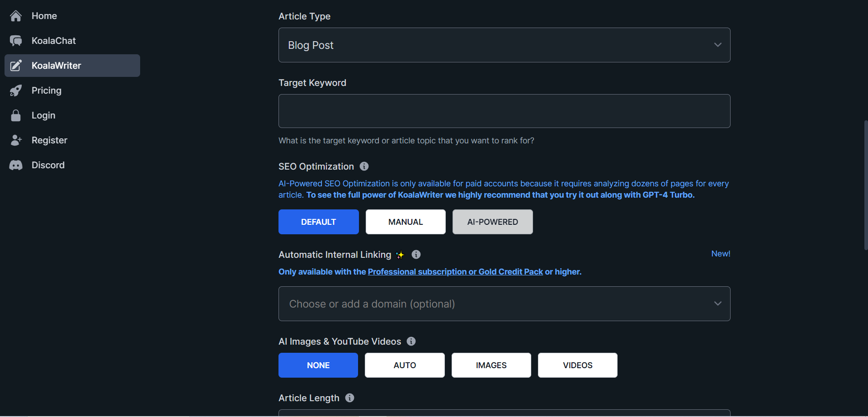Screen dimensions: 868x417
Task: Open Professional subscription or Gold Credit Pack link
Action: [455, 272]
